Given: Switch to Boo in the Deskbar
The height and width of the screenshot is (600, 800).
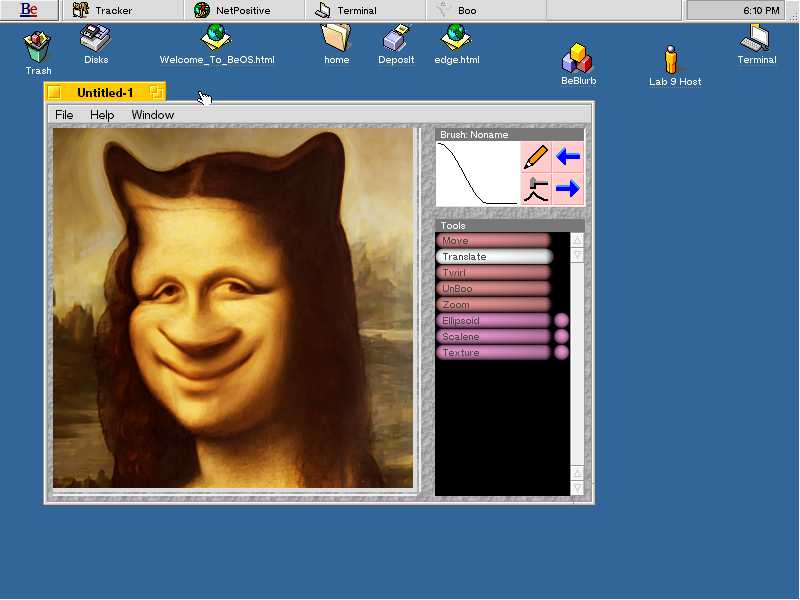Looking at the screenshot, I should point(486,10).
